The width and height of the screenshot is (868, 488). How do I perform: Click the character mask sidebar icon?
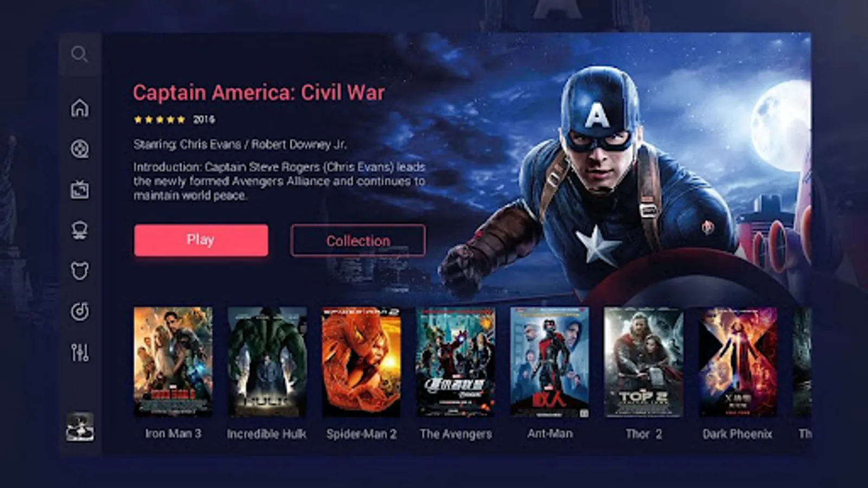(x=80, y=230)
